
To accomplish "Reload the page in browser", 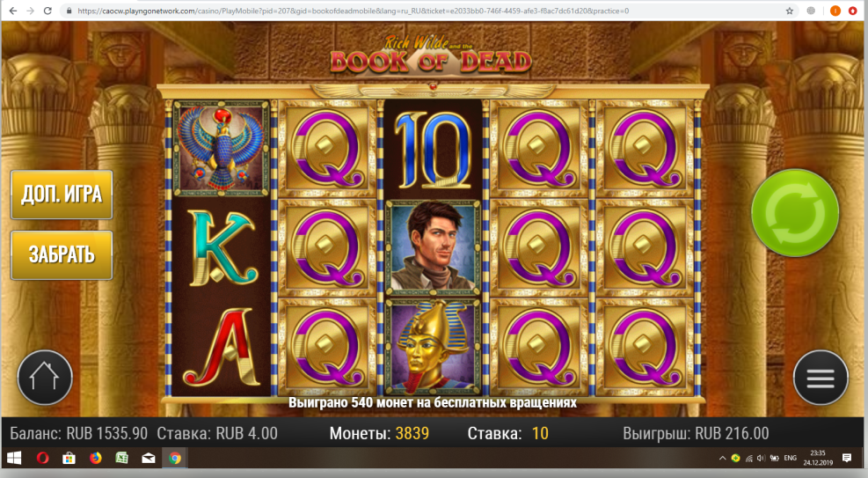I will [47, 11].
